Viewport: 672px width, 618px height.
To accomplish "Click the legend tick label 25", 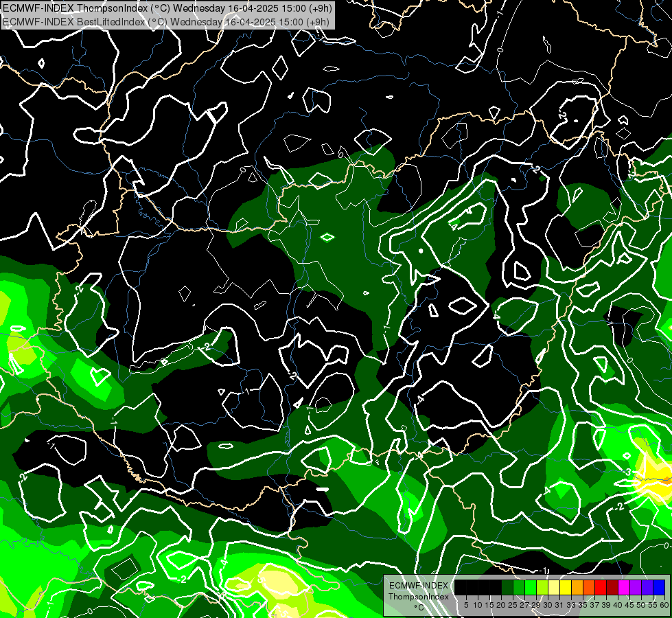I will tap(513, 605).
